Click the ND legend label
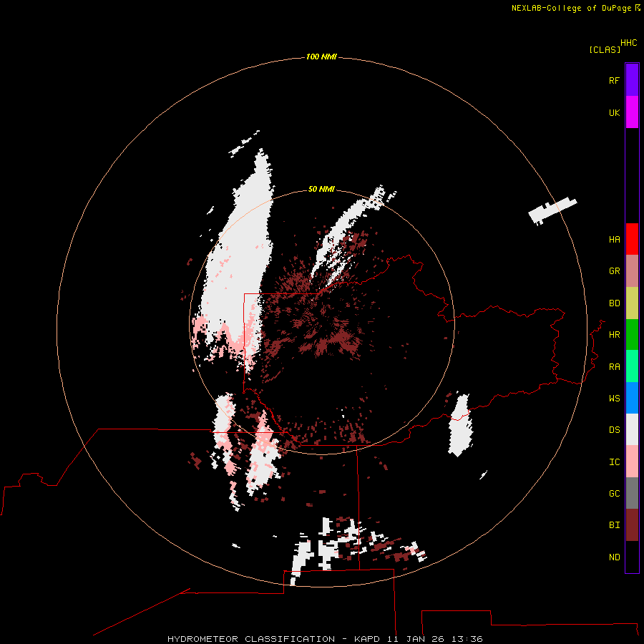Image resolution: width=644 pixels, height=644 pixels. tap(614, 557)
